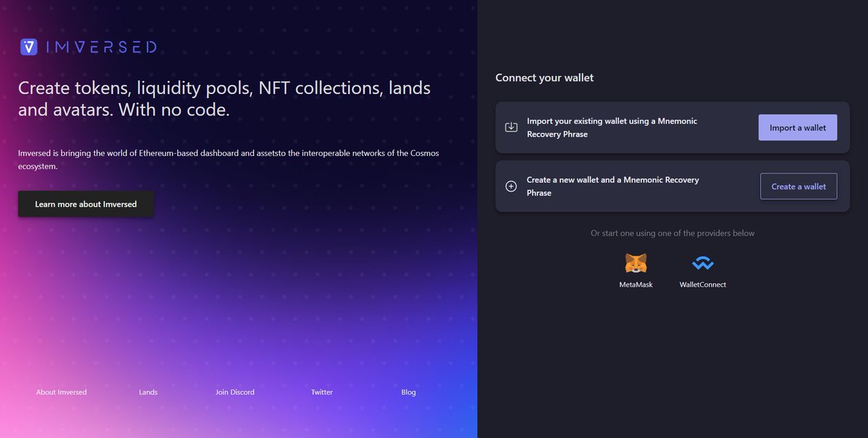Click the WalletConnect label text
The height and width of the screenshot is (438, 868).
click(x=703, y=285)
